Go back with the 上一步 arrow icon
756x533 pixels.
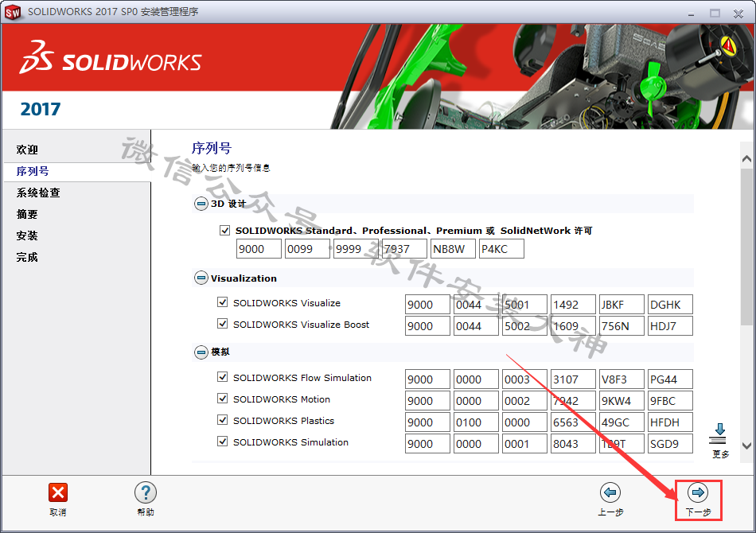coord(610,492)
